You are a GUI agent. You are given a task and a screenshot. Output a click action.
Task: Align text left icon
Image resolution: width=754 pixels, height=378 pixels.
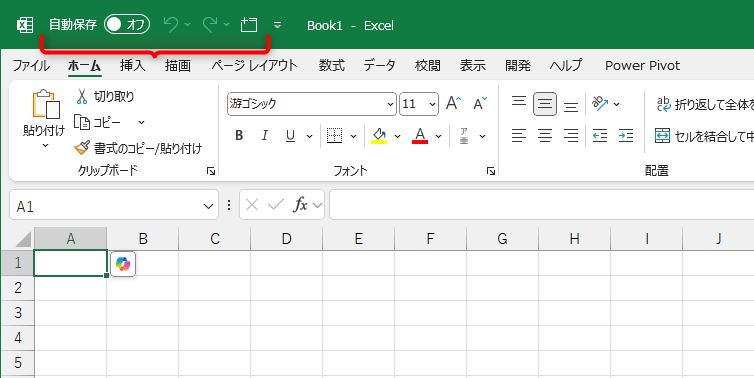(x=519, y=136)
